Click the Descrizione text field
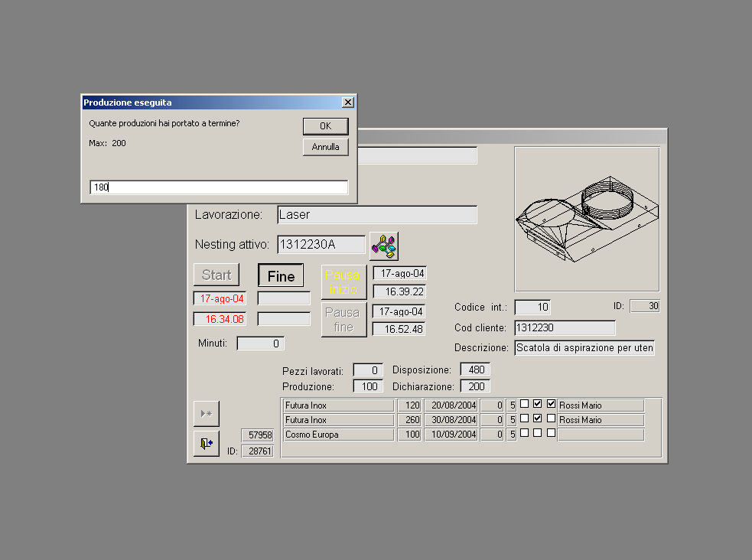The image size is (752, 560). pos(584,347)
